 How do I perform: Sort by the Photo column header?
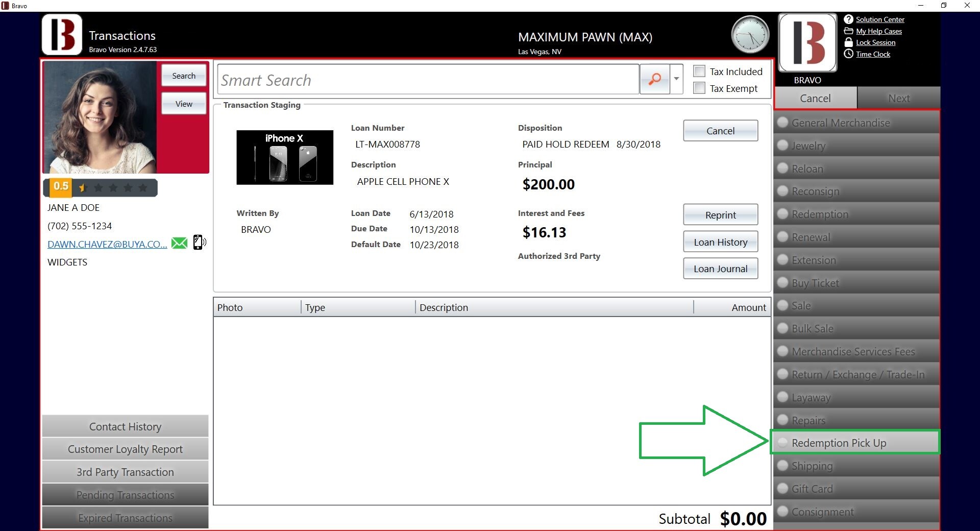[x=257, y=307]
